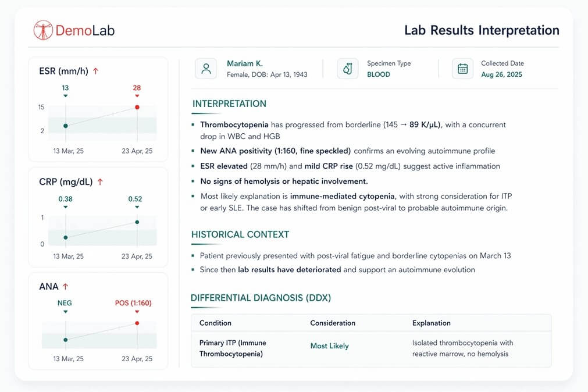
Task: Select the ANA NEG data point
Action: 66,340
